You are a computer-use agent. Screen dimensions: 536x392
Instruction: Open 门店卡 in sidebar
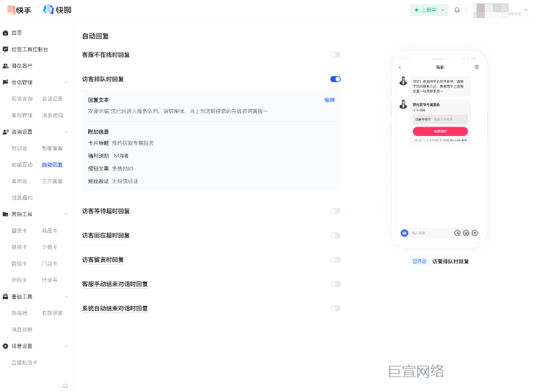50,263
